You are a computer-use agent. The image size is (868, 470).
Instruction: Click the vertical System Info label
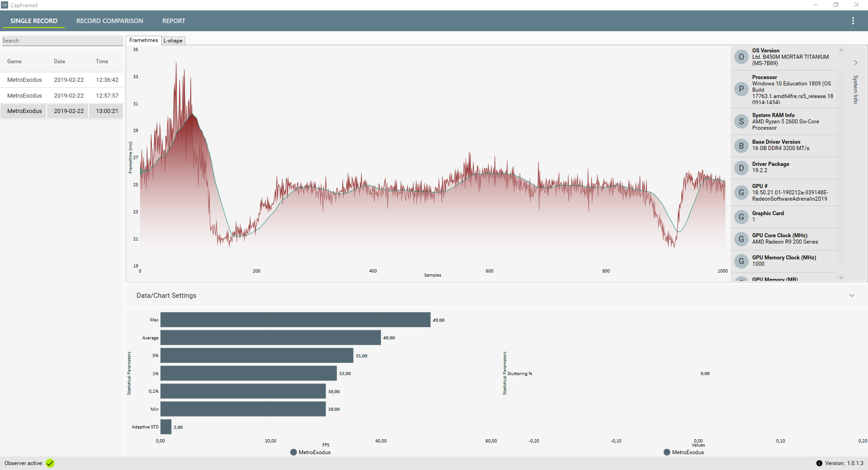pos(855,89)
